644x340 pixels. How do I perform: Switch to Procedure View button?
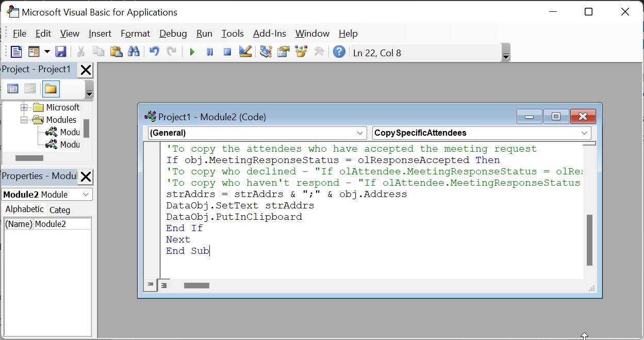(x=151, y=285)
